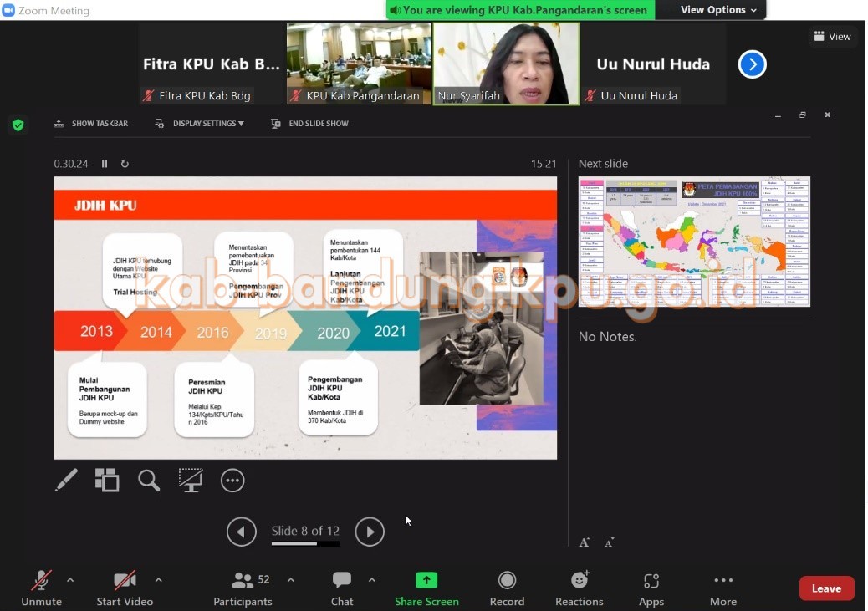This screenshot has height=611, width=868.
Task: Click the green encryption shield icon
Action: (18, 125)
